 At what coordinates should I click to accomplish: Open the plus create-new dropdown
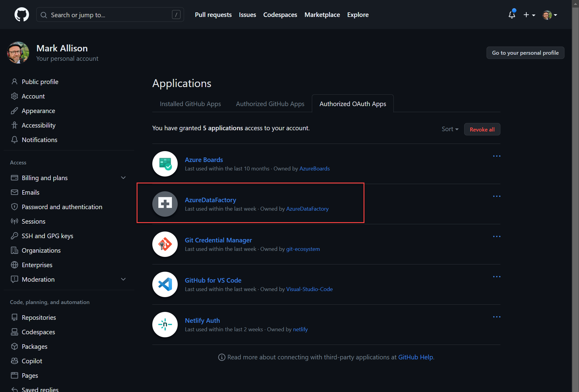[529, 15]
